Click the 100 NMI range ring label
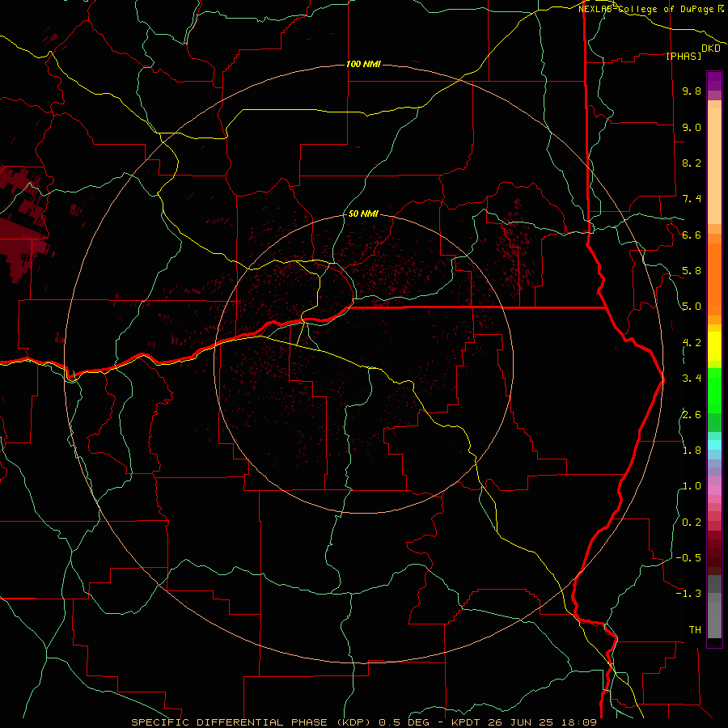 point(363,64)
